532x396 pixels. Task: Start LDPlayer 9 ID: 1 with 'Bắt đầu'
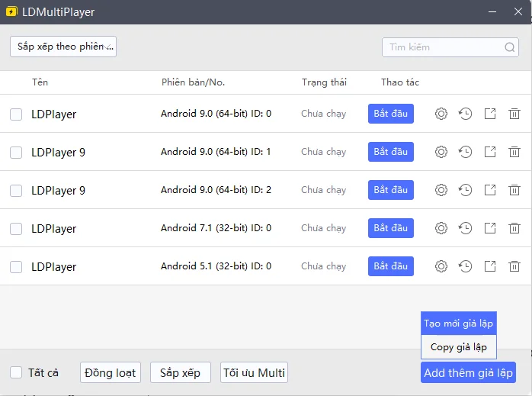[x=391, y=152]
